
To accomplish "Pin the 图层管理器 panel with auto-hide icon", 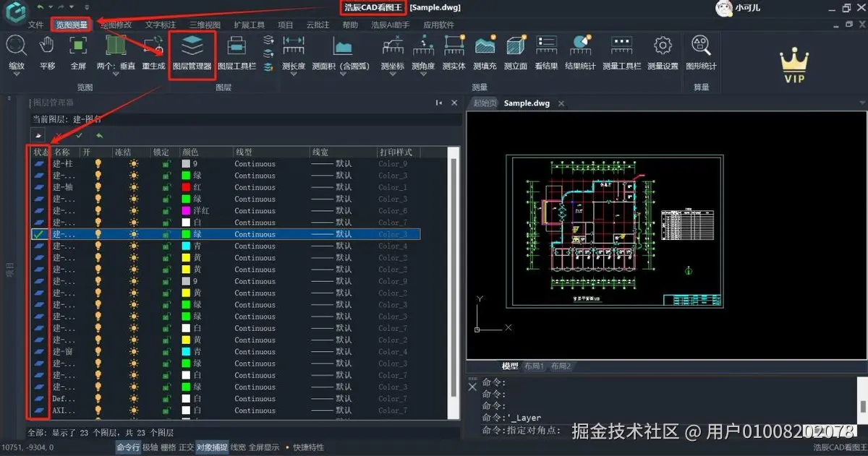I will (x=438, y=103).
